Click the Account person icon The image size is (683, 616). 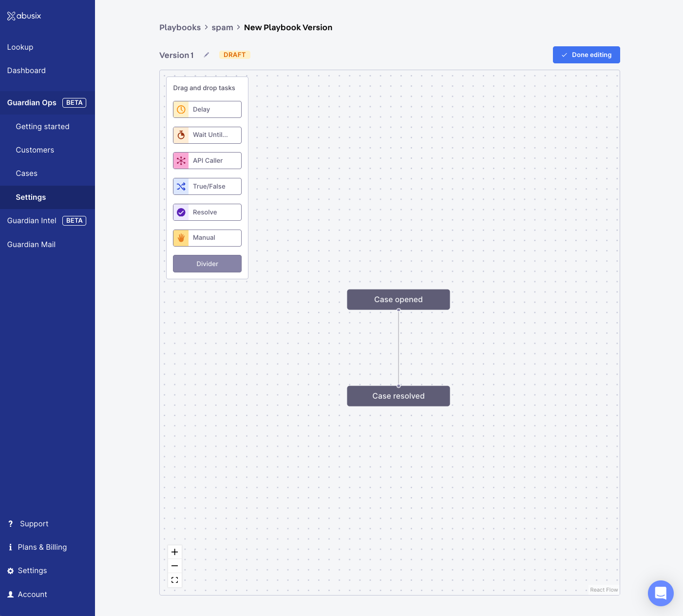coord(10,594)
